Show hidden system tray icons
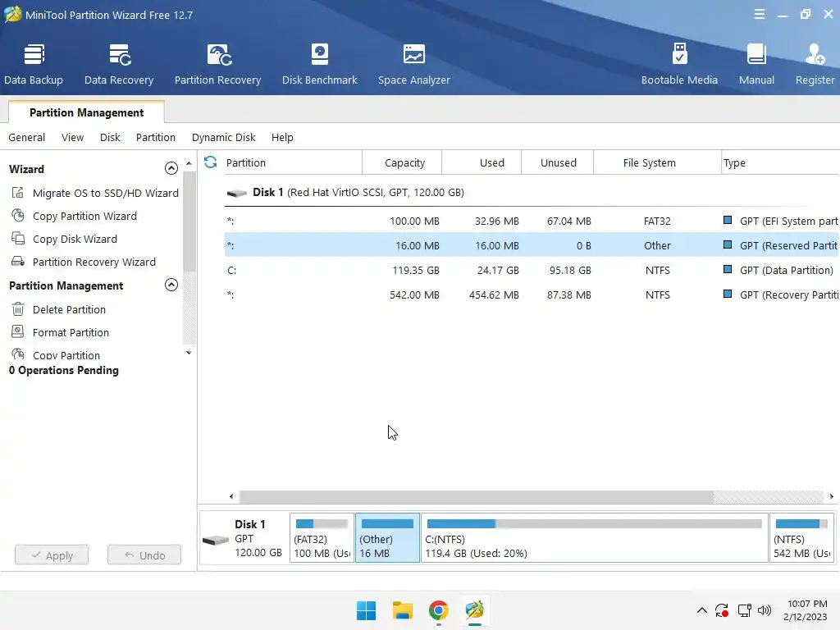This screenshot has width=840, height=630. pyautogui.click(x=702, y=610)
